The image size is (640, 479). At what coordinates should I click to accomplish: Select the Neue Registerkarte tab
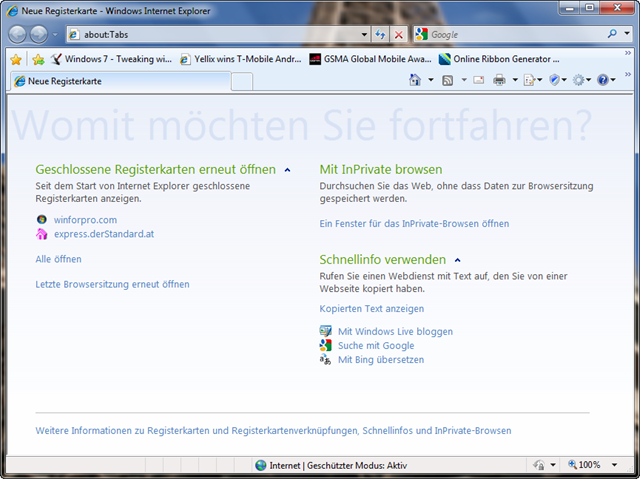click(70, 81)
